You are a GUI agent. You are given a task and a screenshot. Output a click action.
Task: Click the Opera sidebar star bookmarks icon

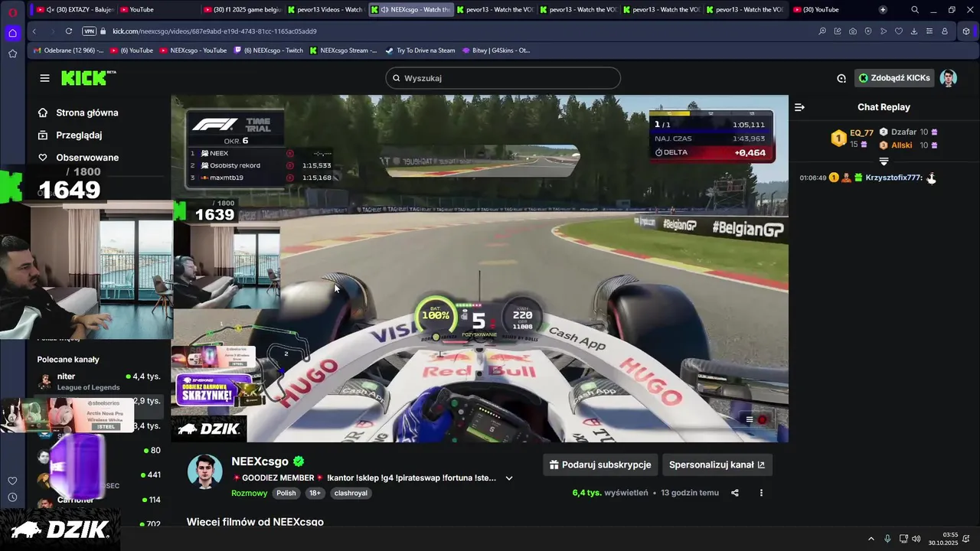pyautogui.click(x=12, y=54)
